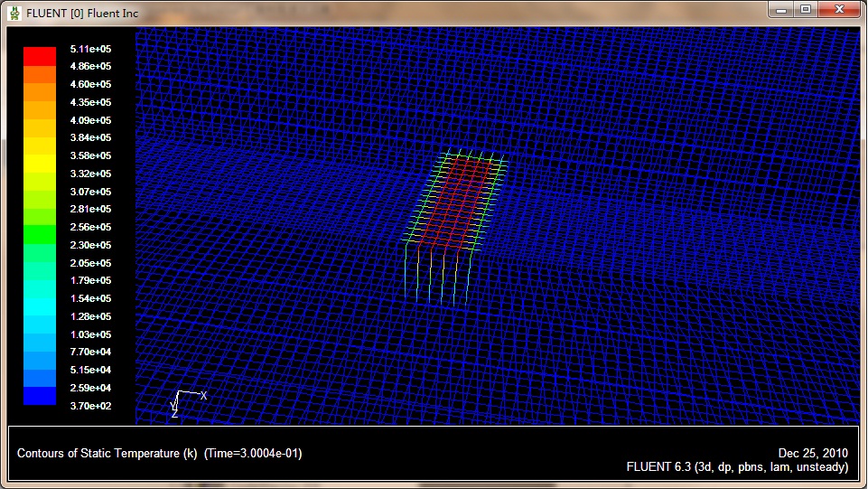Select the bright green swatch beside 2.30e+05
Image resolution: width=868 pixels, height=489 pixels.
tap(39, 235)
